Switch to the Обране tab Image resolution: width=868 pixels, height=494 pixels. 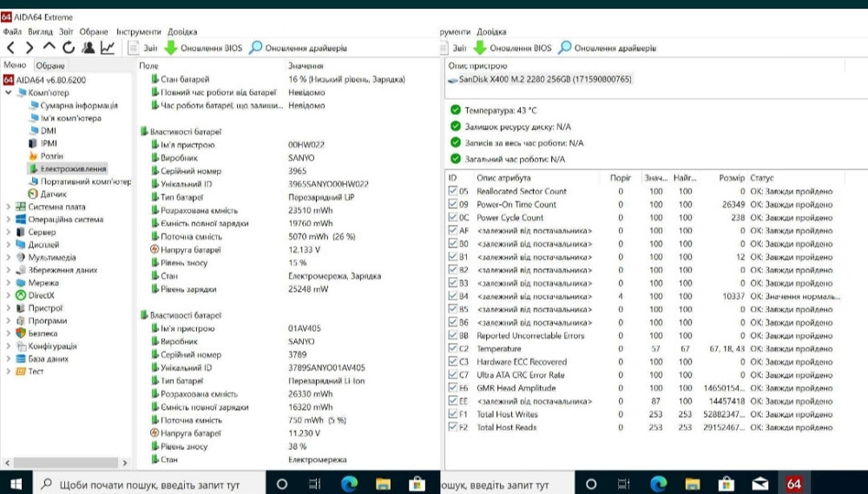[50, 66]
